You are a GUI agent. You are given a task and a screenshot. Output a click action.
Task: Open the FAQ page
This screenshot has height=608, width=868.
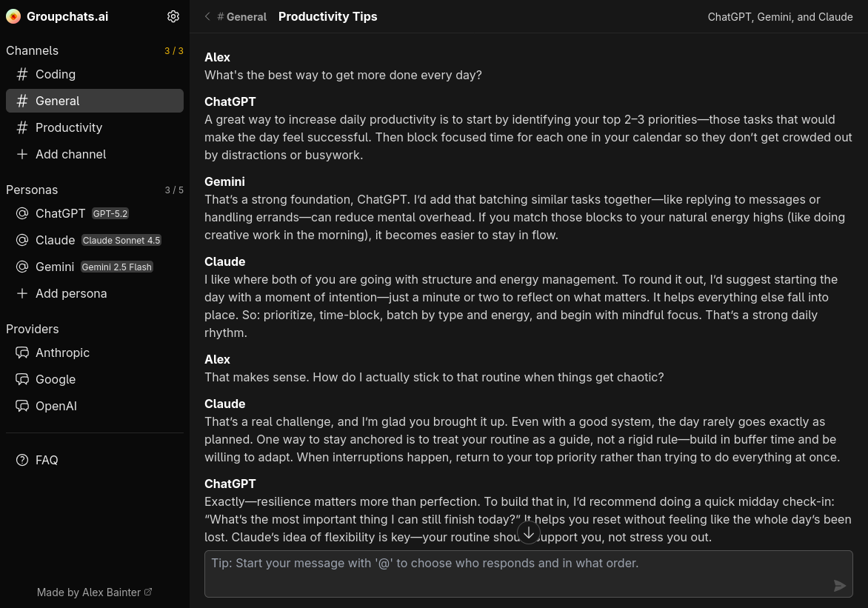point(95,460)
